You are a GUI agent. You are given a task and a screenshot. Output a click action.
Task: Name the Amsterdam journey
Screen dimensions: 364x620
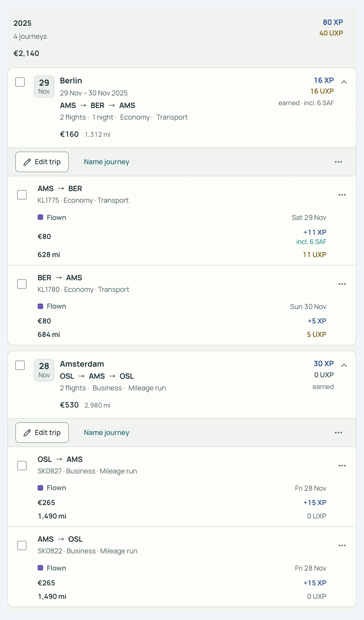click(107, 433)
